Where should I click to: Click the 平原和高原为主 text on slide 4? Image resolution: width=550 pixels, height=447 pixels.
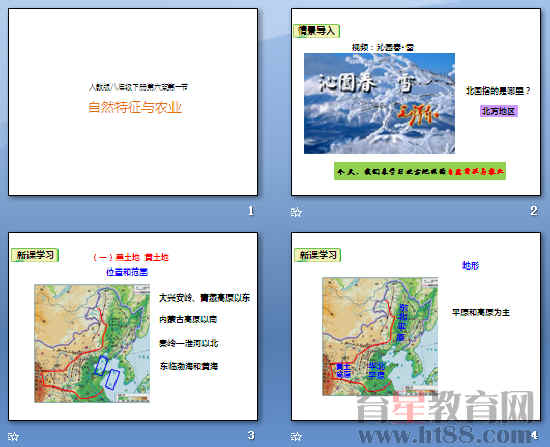(x=481, y=312)
